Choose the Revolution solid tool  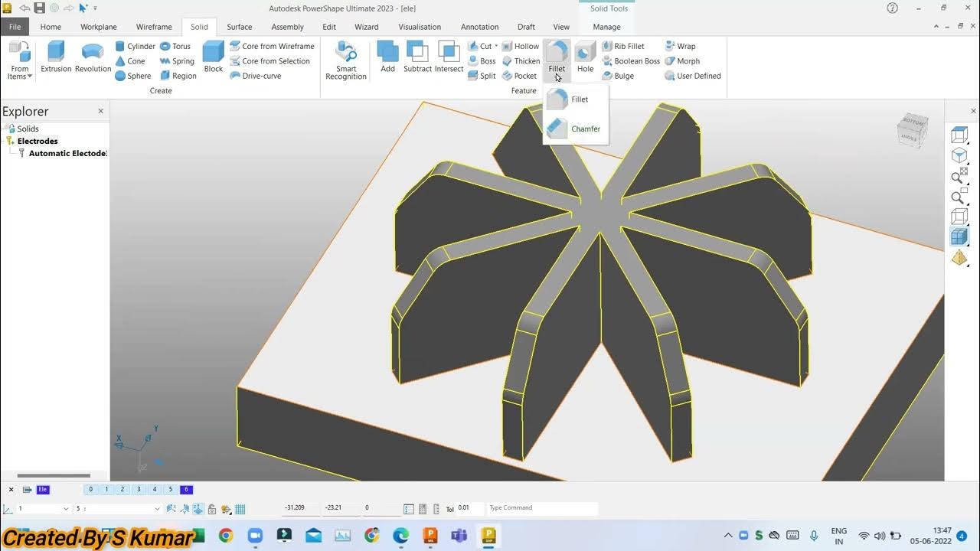(x=93, y=57)
